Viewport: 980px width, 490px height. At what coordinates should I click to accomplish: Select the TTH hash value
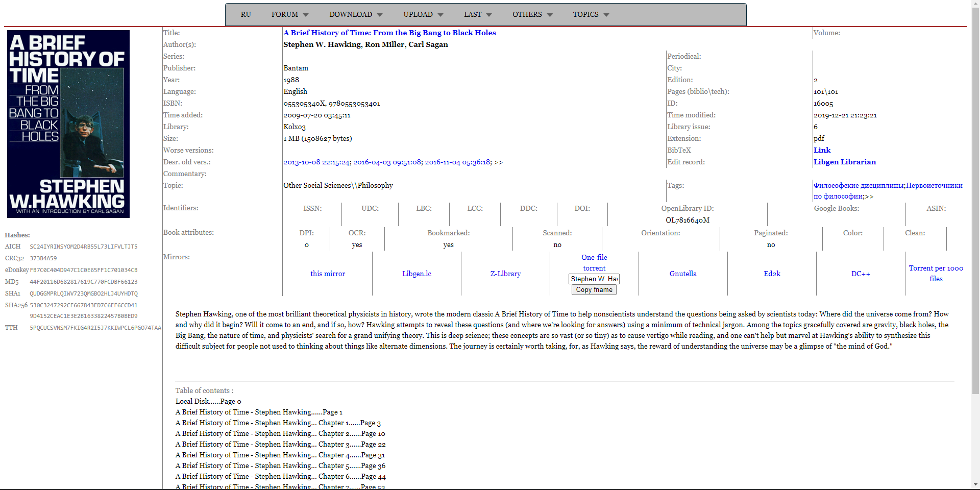(x=95, y=328)
